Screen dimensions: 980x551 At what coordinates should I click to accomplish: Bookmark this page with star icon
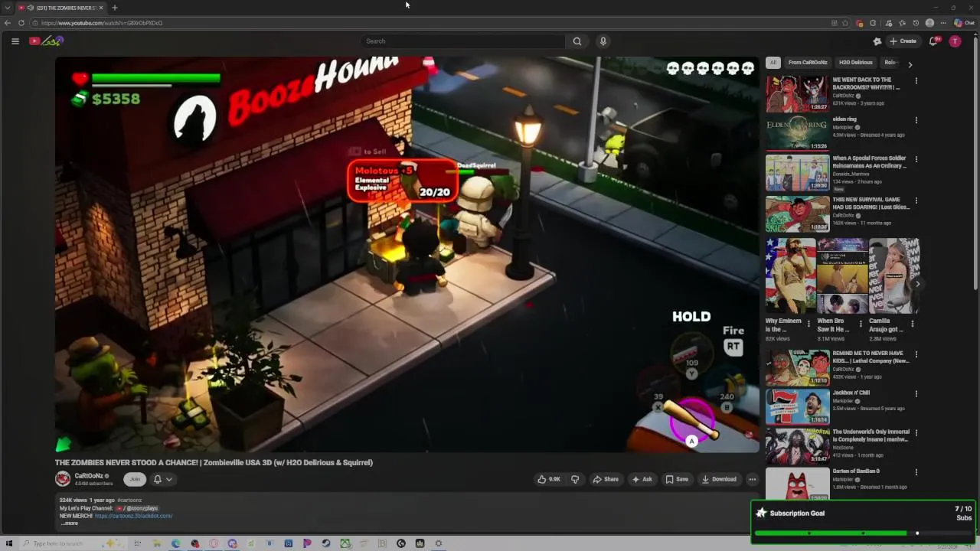pyautogui.click(x=845, y=23)
